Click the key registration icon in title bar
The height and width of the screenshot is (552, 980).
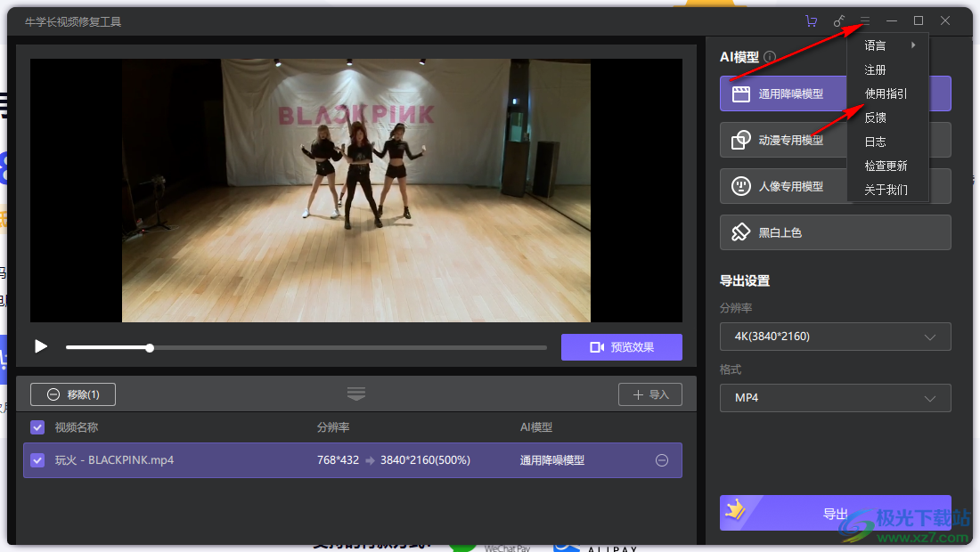click(838, 21)
